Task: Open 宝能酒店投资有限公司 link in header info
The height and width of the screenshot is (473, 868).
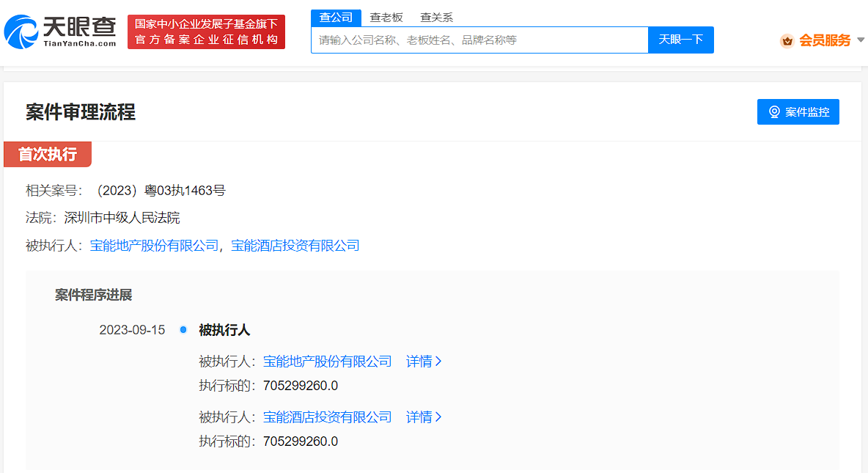Action: [295, 246]
